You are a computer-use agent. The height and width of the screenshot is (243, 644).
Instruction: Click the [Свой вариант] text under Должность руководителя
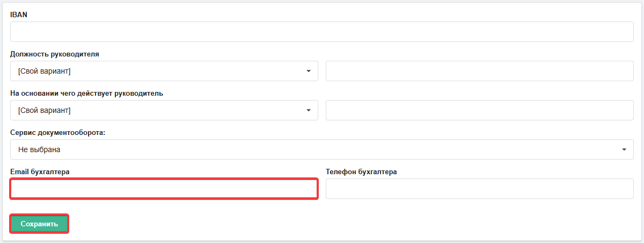45,71
